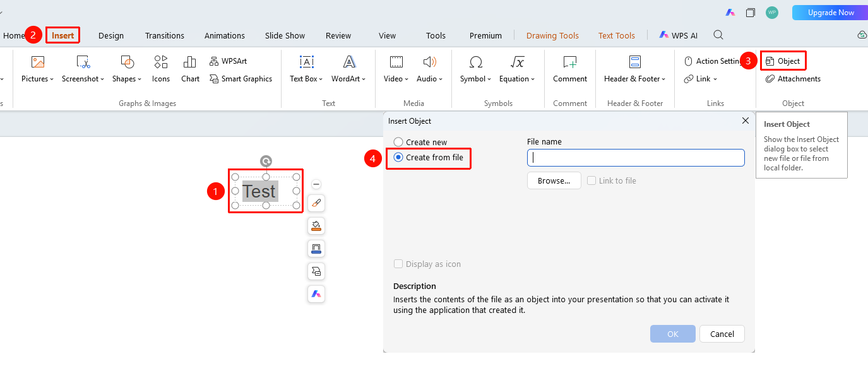This screenshot has width=868, height=371.
Task: Open the Animations tab
Action: tap(225, 35)
